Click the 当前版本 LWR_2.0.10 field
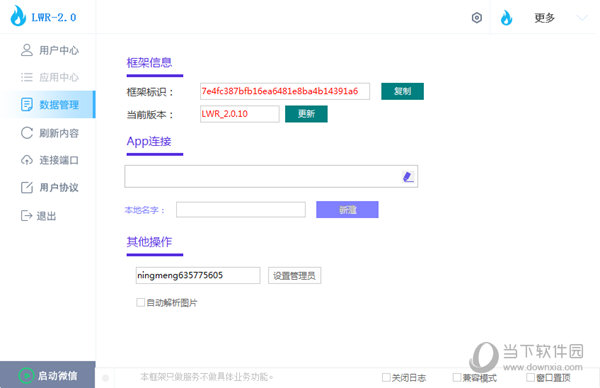This screenshot has height=388, width=600. coord(240,114)
